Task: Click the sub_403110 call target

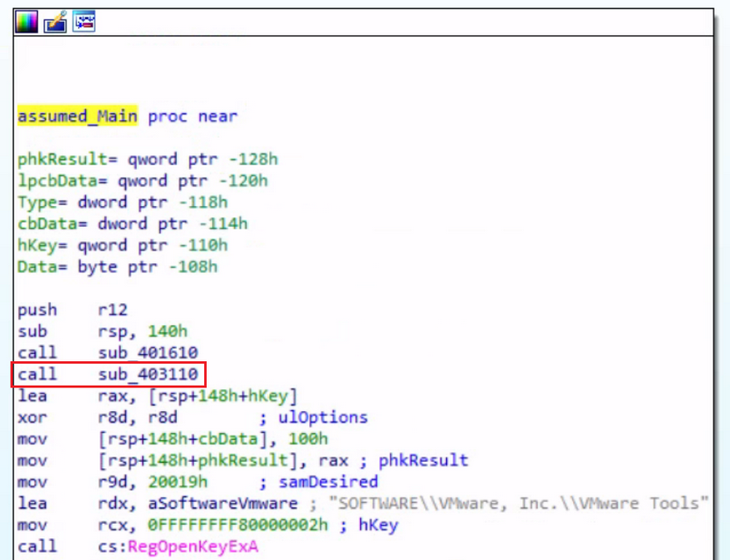Action: [148, 374]
